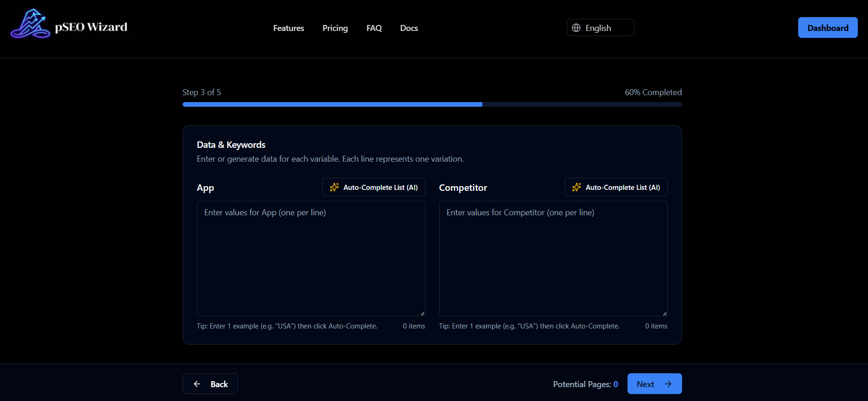
Task: Focus the Competitor values text area
Action: click(553, 259)
